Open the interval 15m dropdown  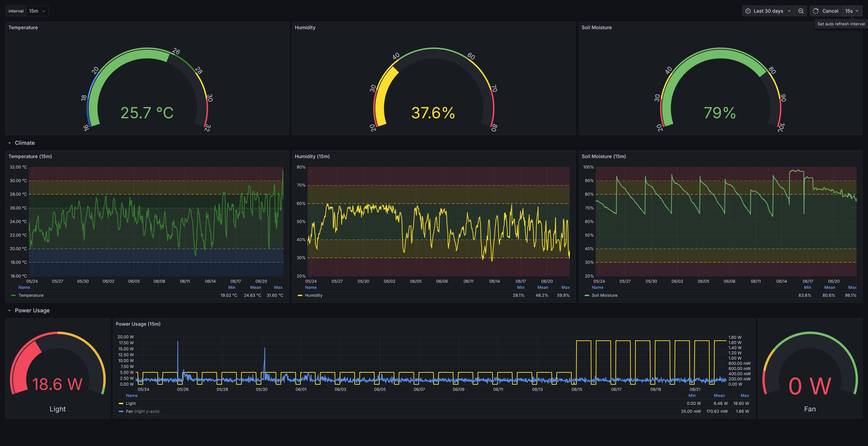tap(38, 11)
